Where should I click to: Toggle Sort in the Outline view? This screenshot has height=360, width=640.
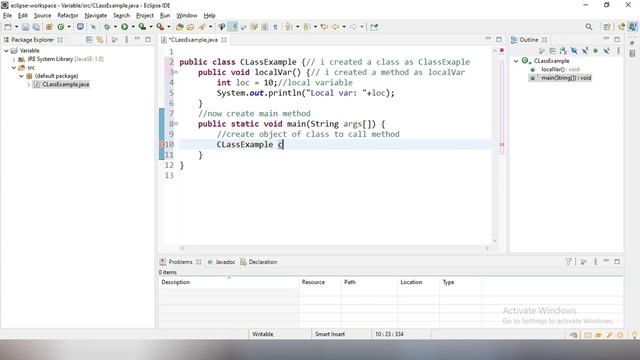click(563, 51)
